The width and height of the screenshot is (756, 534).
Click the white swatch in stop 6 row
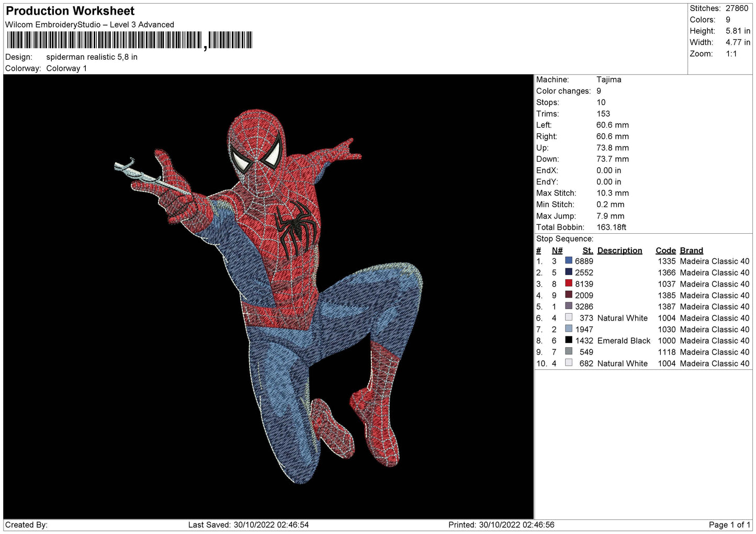(569, 317)
